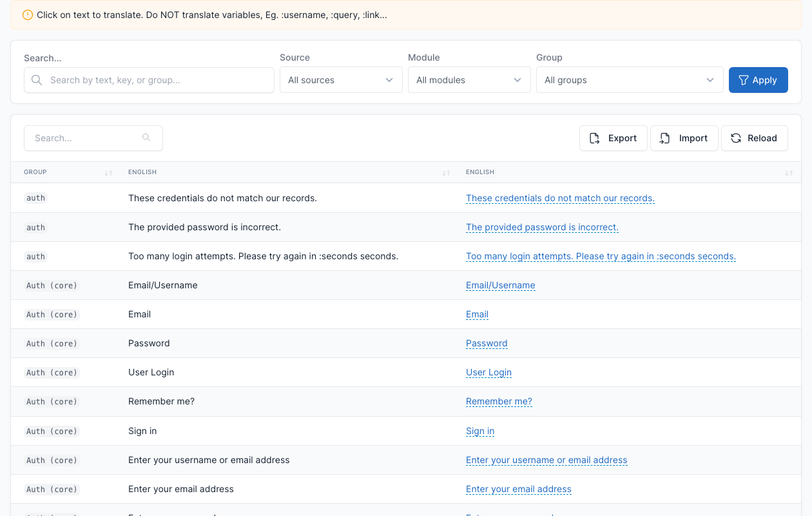The height and width of the screenshot is (516, 812).
Task: Edit the 'User Login' translation link
Action: [488, 372]
